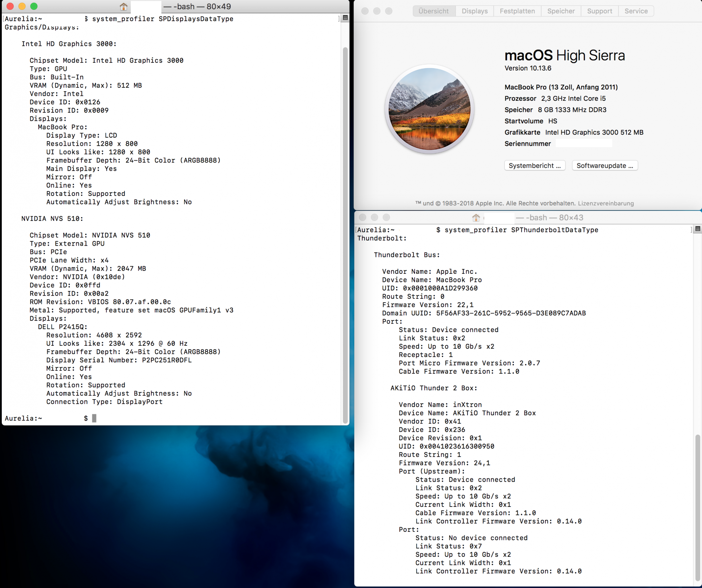The image size is (702, 588).
Task: Select the Speicher tab
Action: (561, 11)
